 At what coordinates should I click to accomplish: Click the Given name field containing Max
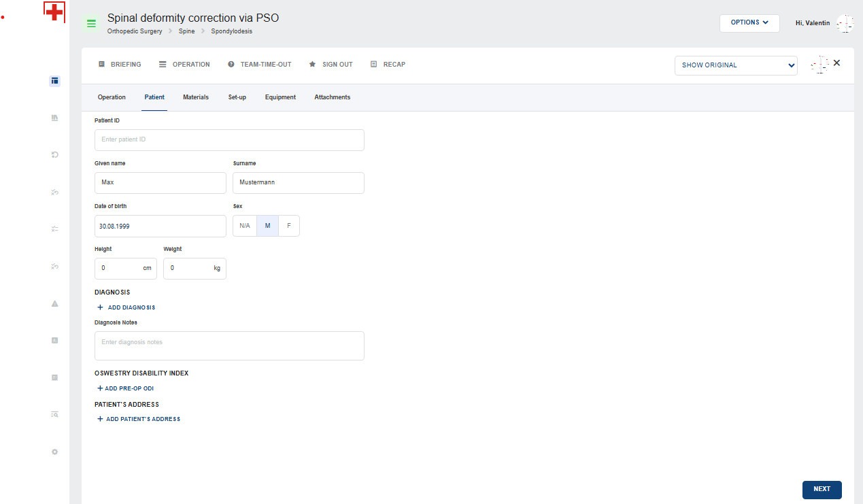160,183
